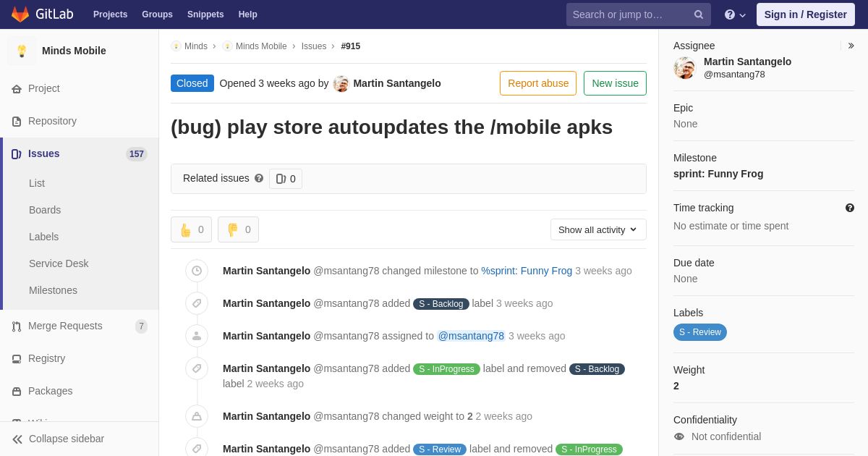This screenshot has height=456, width=868.
Task: Click the Sign in / Register button
Action: (806, 14)
